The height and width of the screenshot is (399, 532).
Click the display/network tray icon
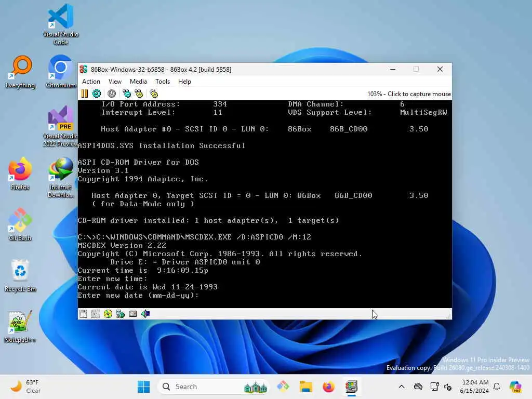(x=434, y=387)
